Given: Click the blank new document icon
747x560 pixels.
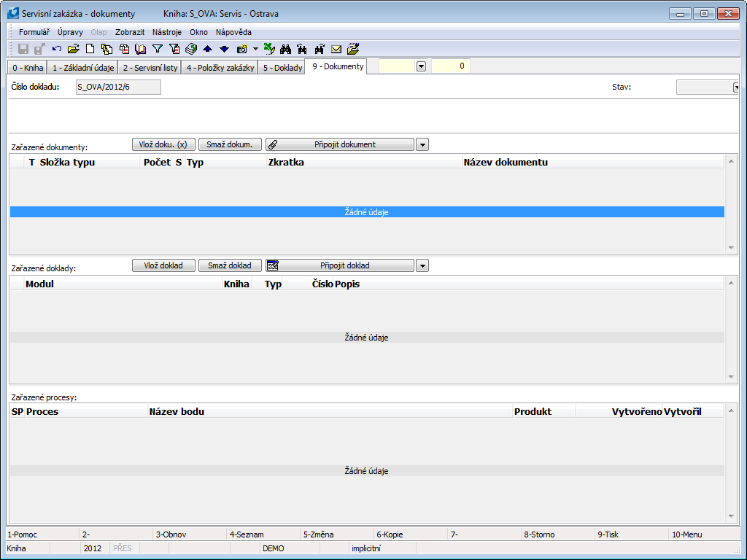Looking at the screenshot, I should click(90, 49).
